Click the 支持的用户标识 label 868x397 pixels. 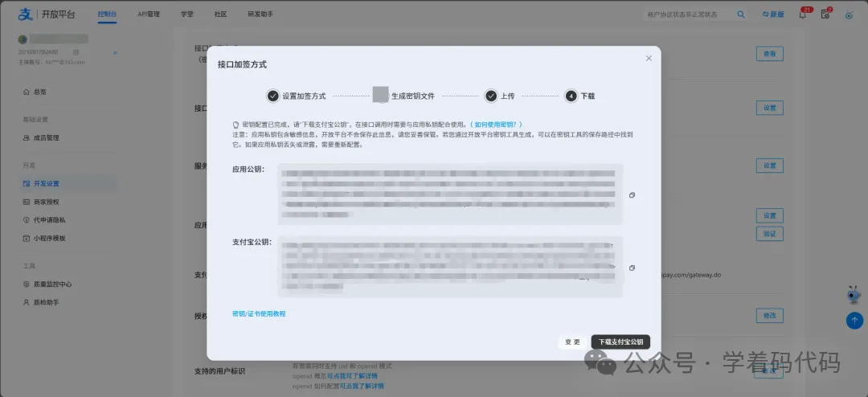[219, 371]
